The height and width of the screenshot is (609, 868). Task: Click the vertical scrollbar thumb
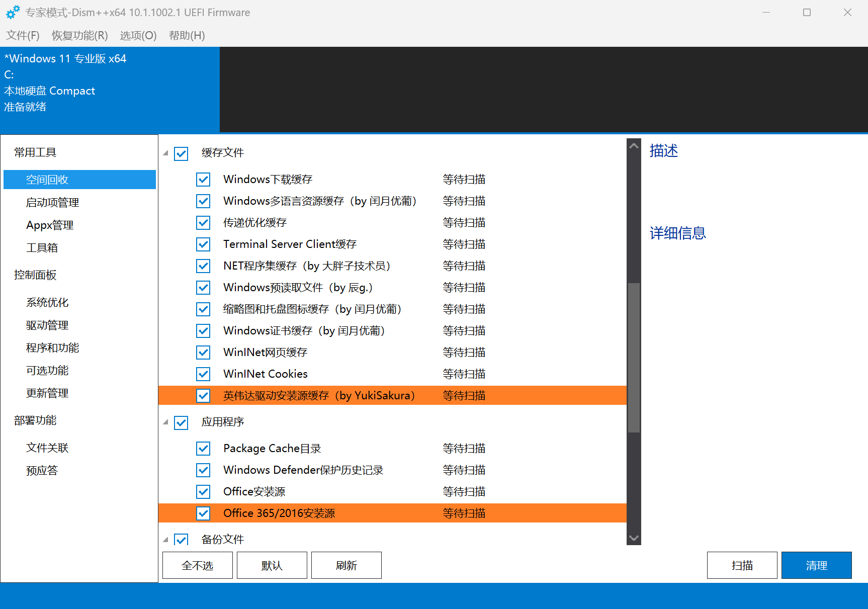(x=634, y=358)
